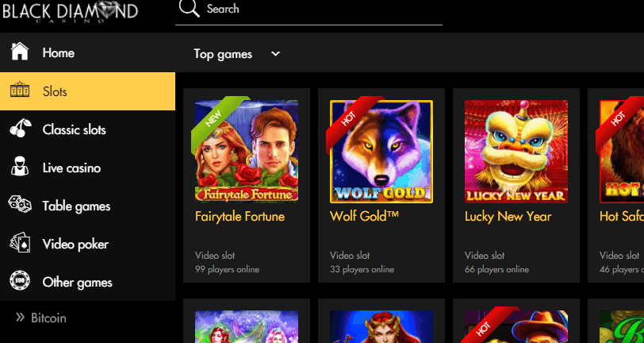
Task: Click the playing cards Video poker icon
Action: click(20, 243)
